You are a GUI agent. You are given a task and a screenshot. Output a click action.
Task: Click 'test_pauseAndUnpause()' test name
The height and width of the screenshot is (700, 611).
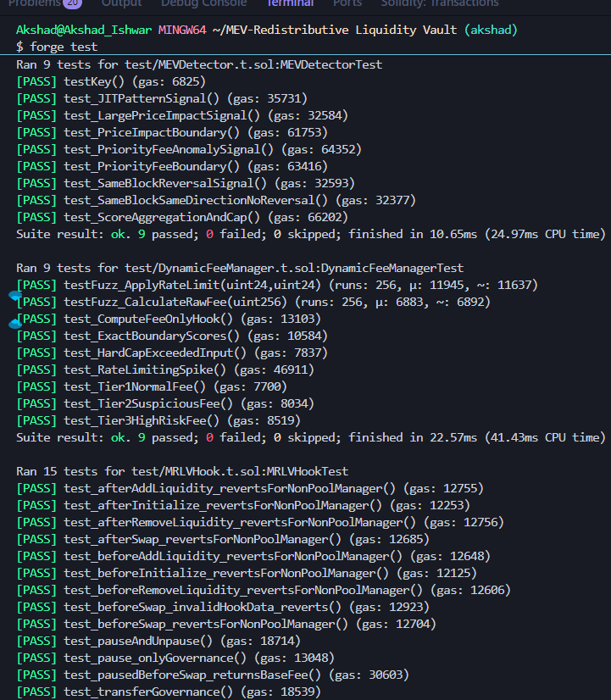(x=138, y=642)
